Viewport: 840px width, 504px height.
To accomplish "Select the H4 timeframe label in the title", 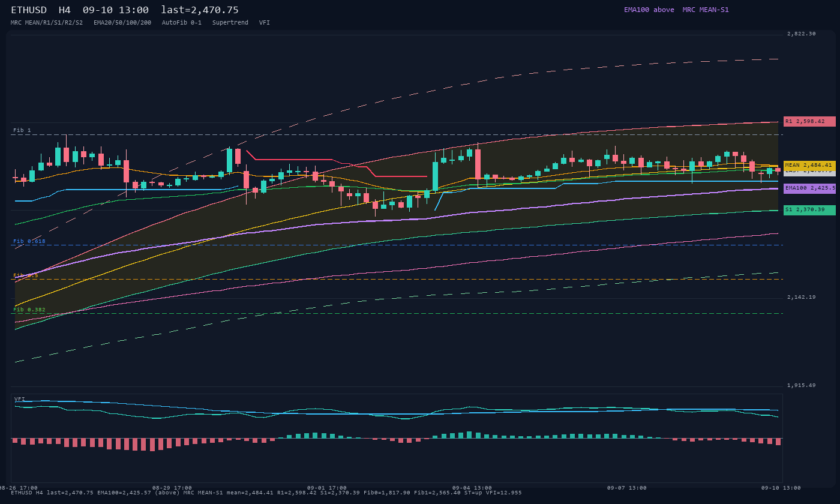I will (65, 10).
